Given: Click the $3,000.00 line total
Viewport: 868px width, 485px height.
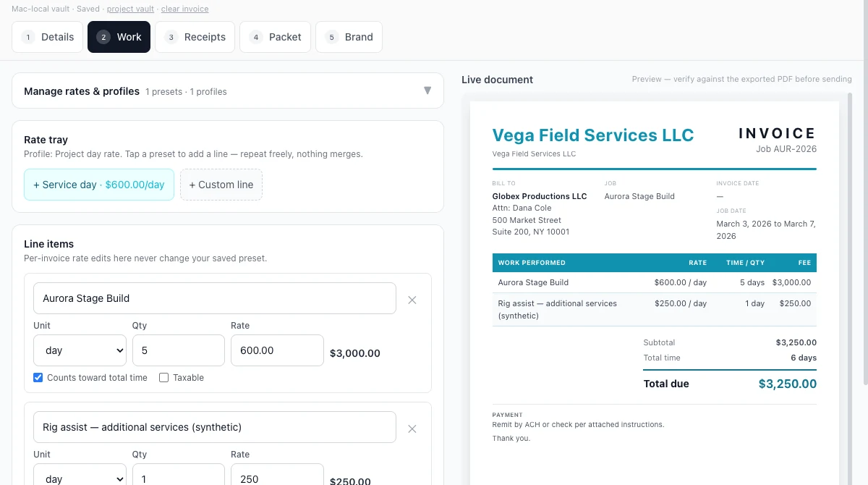Looking at the screenshot, I should coord(355,354).
